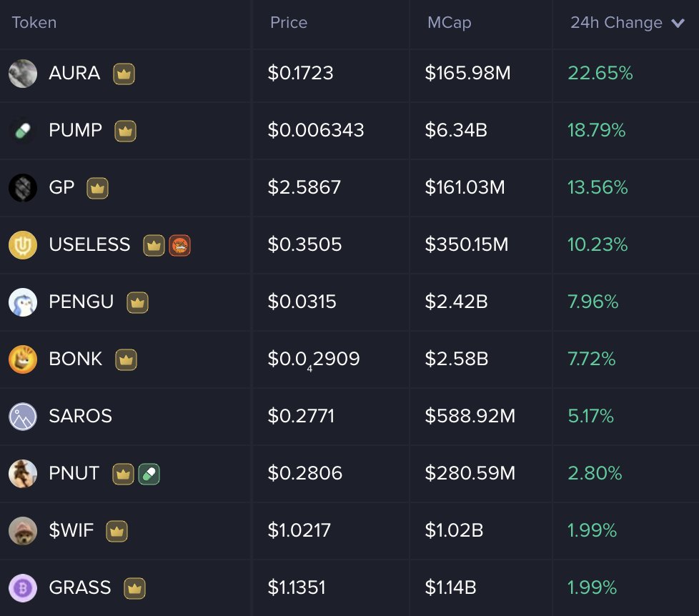Click the purple GRASS token icon
The image size is (699, 616).
coord(23,588)
